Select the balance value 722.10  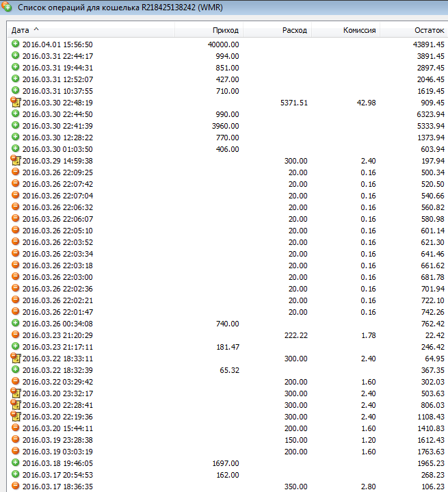(x=433, y=300)
